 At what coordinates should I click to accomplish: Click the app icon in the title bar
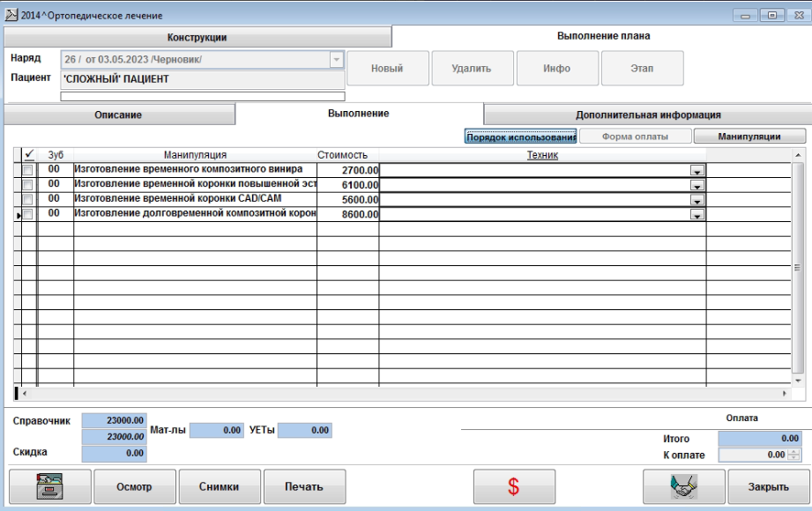point(11,15)
